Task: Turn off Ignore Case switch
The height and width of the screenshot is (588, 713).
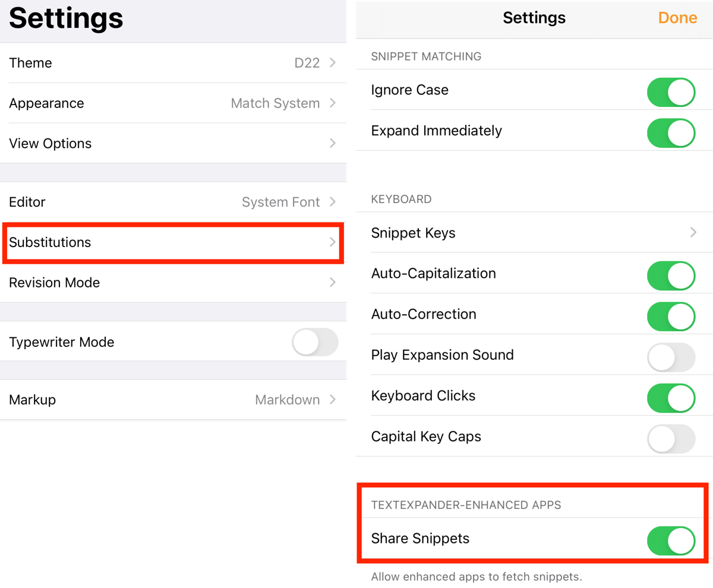Action: pyautogui.click(x=671, y=92)
